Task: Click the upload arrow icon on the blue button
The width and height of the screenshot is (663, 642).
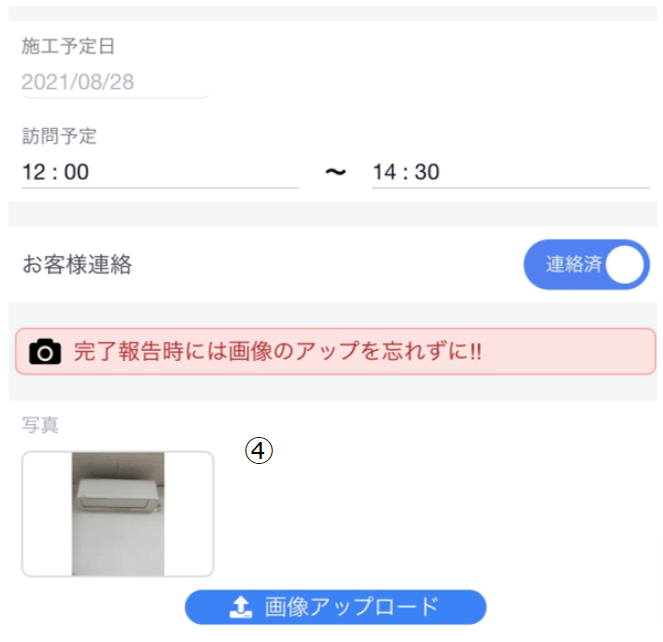Action: click(240, 607)
